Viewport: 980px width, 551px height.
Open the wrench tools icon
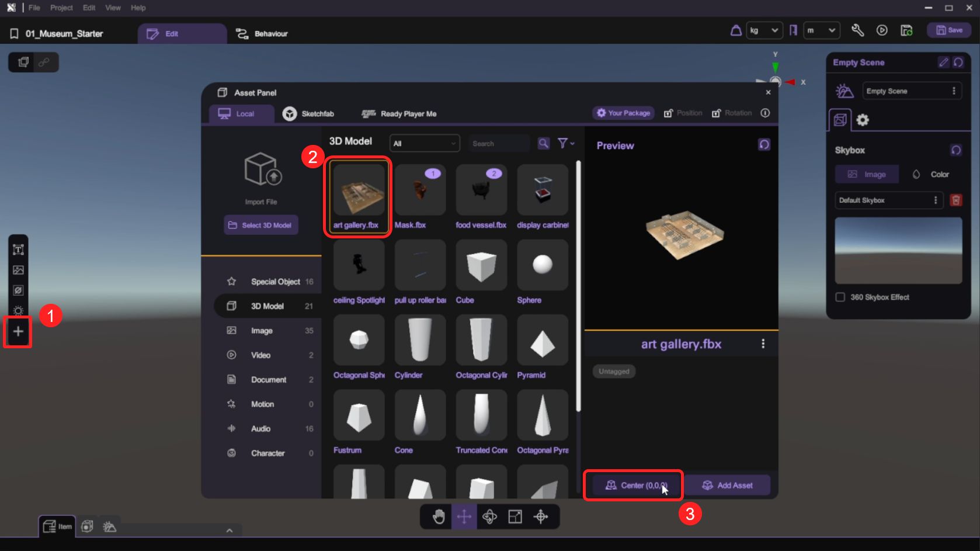click(x=857, y=30)
